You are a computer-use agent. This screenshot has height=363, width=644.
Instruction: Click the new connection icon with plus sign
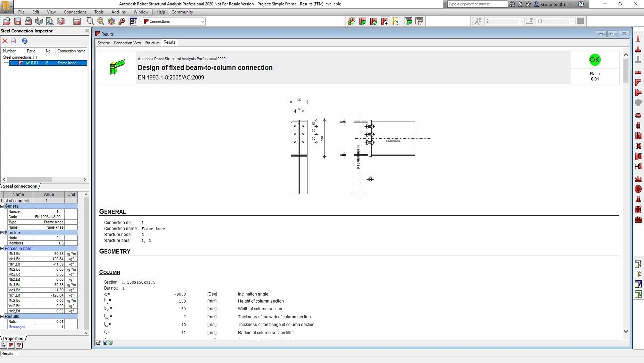pyautogui.click(x=384, y=21)
